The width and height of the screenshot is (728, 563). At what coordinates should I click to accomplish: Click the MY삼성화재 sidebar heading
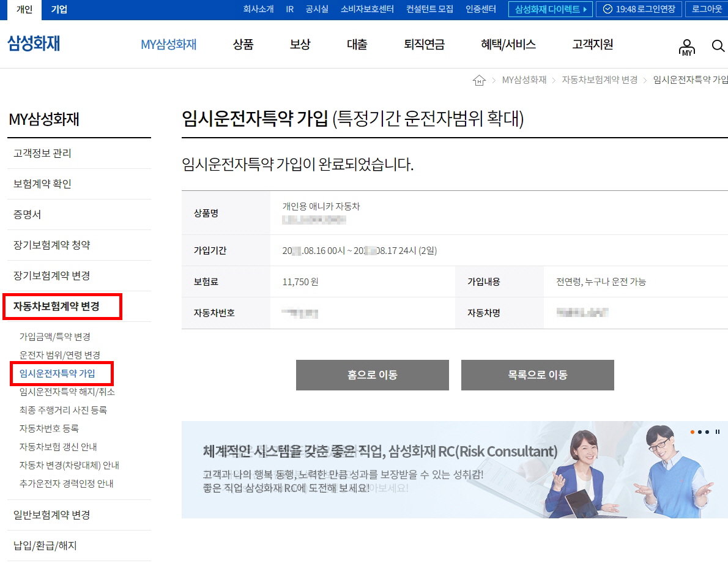(x=44, y=119)
